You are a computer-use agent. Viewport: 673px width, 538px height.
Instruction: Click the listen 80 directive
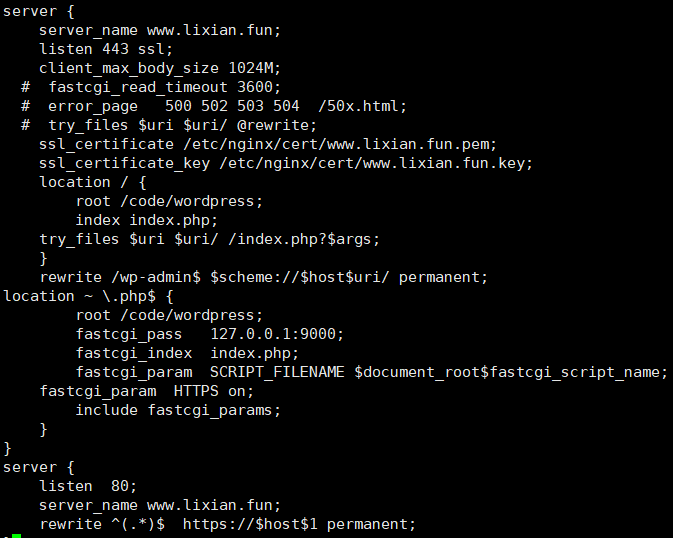click(88, 486)
